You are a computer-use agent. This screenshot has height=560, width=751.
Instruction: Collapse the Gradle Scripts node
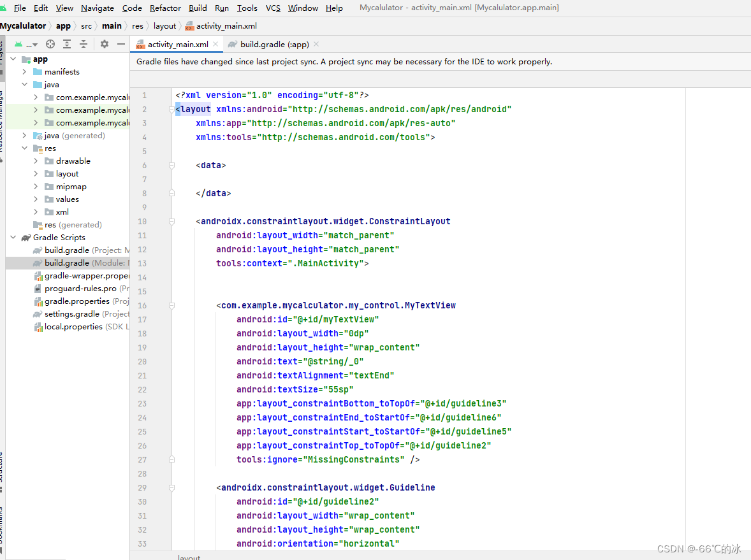click(x=13, y=237)
